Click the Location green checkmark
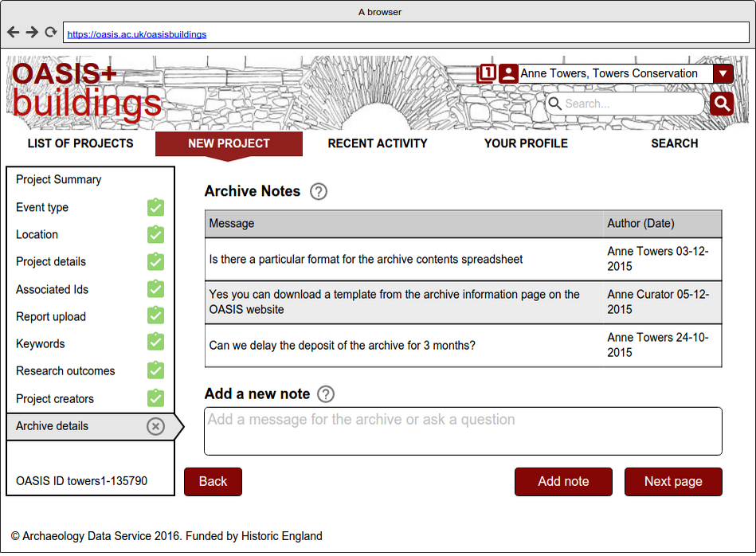This screenshot has width=756, height=556. pyautogui.click(x=155, y=234)
